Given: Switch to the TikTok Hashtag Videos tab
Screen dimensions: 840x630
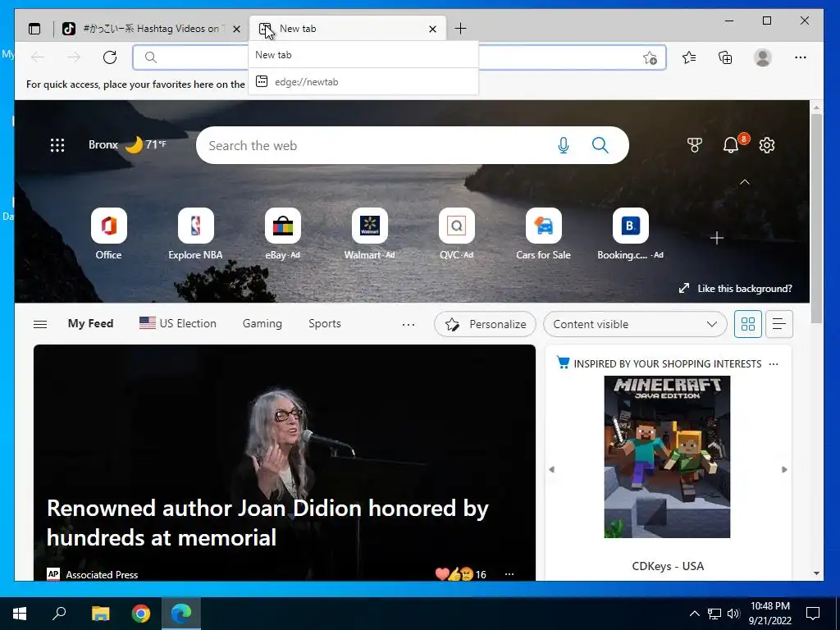Looking at the screenshot, I should coord(151,29).
